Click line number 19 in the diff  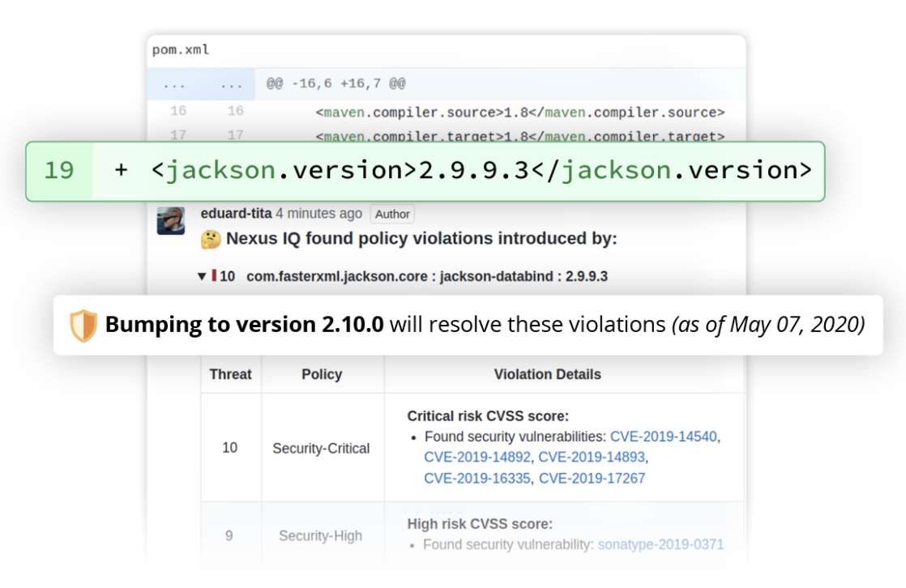click(x=59, y=170)
